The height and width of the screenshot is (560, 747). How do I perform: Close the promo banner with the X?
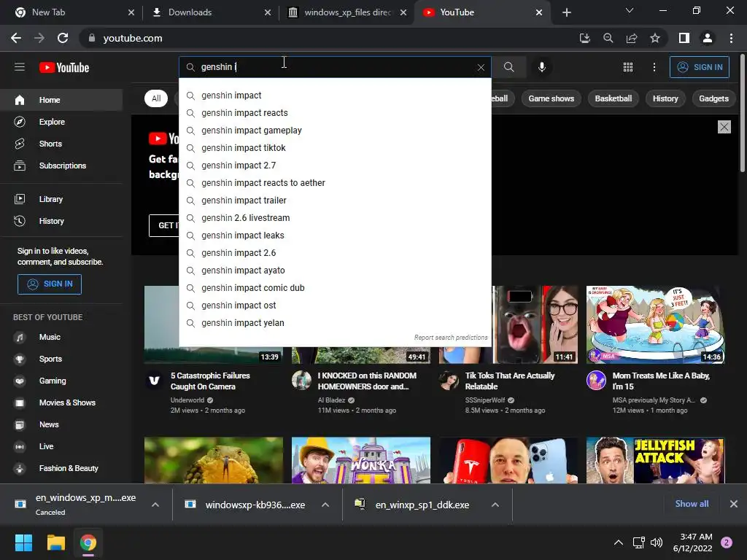[x=724, y=127]
